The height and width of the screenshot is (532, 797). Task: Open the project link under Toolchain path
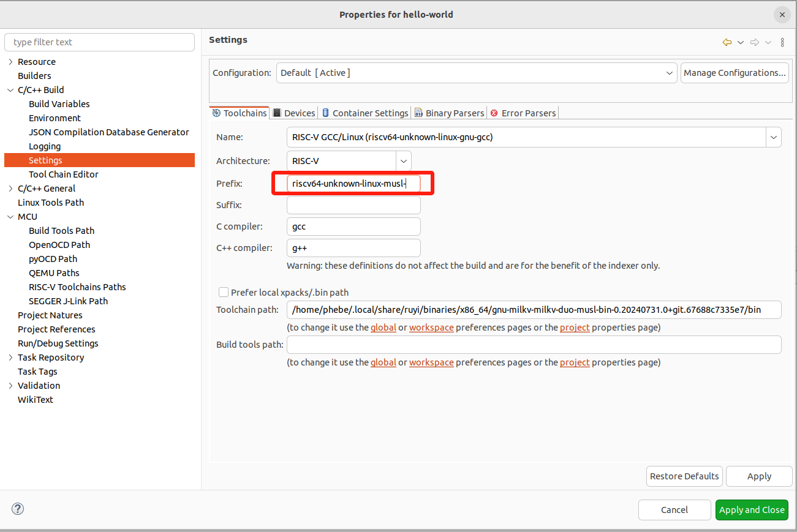(x=575, y=328)
